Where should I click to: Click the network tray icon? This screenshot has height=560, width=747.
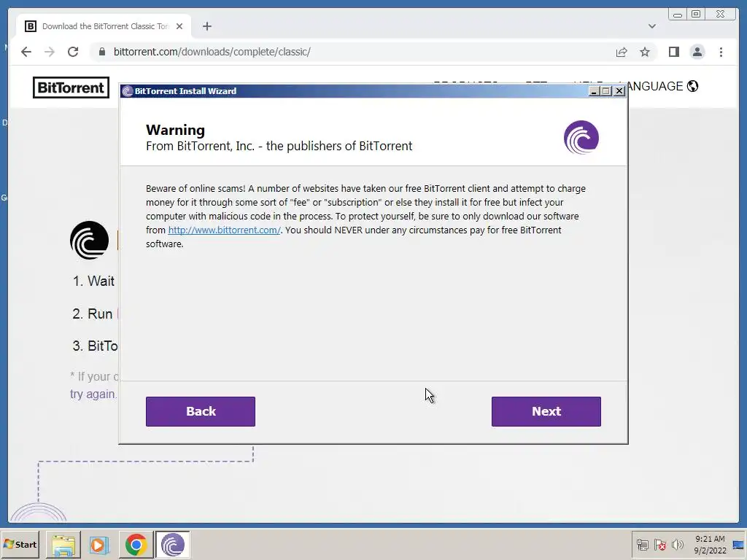click(643, 545)
